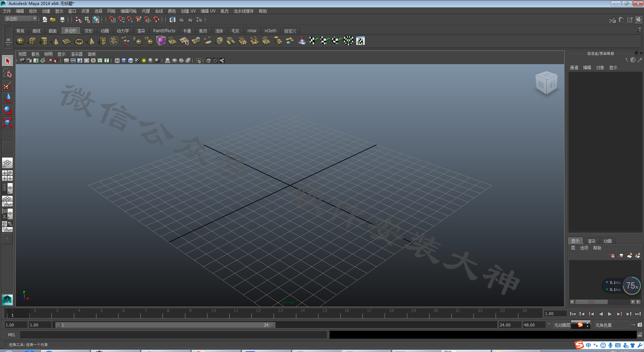This screenshot has height=352, width=644.
Task: Toggle wireframe shading in viewport
Action: [x=117, y=60]
